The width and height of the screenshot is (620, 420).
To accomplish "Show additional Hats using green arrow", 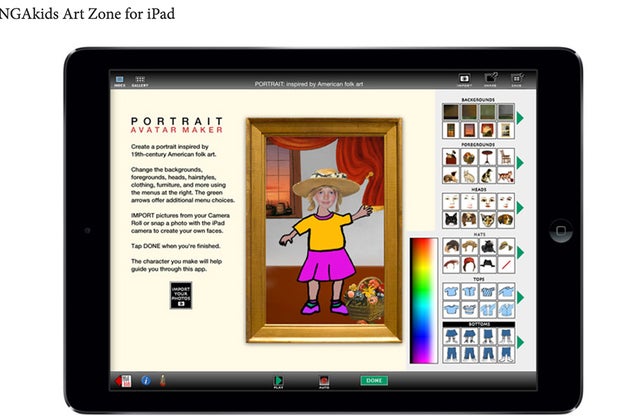I will click(x=520, y=253).
